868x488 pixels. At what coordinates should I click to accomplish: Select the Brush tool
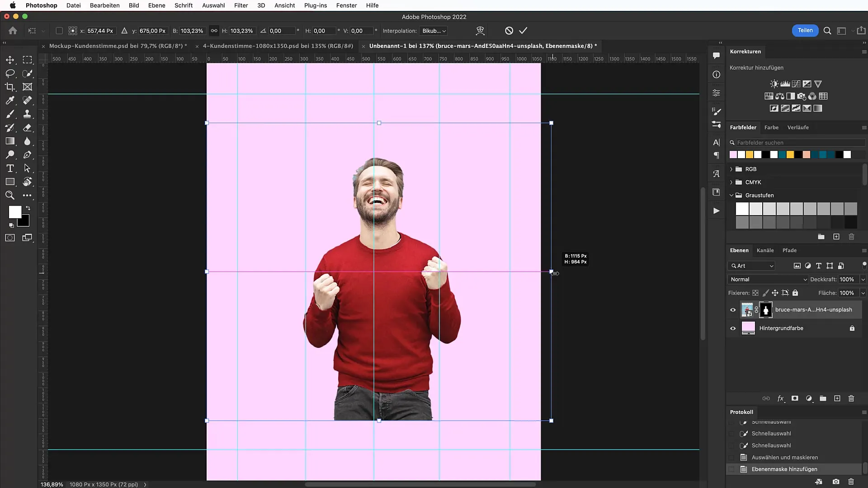click(x=10, y=114)
